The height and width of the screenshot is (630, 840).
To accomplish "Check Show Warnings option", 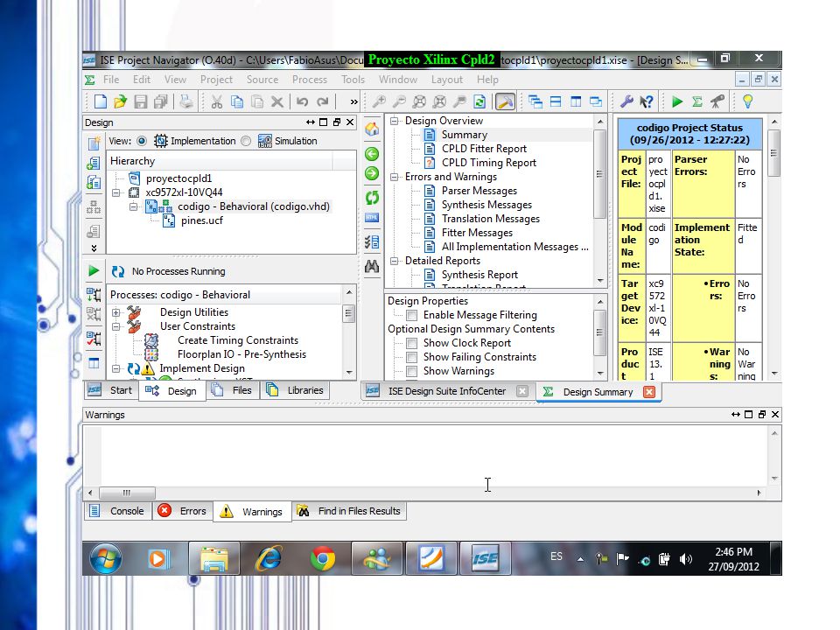I will coord(412,371).
